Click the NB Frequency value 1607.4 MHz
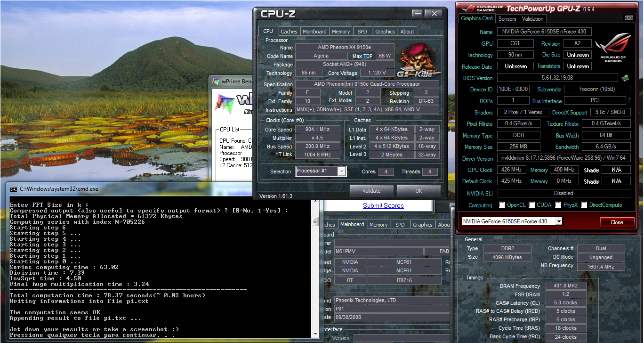Screen dimensions: 644x343 point(601,267)
